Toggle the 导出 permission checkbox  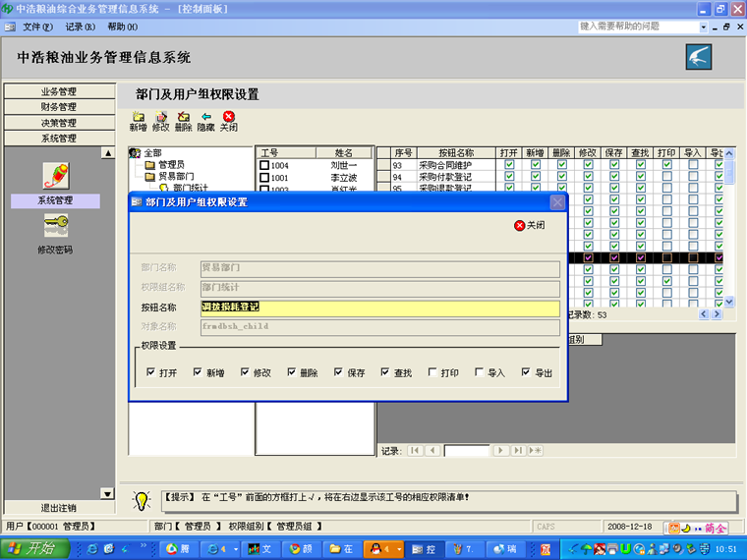click(526, 372)
